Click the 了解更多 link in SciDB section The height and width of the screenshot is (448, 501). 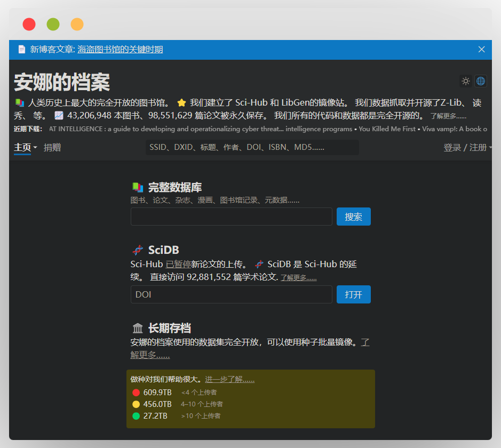(x=298, y=277)
